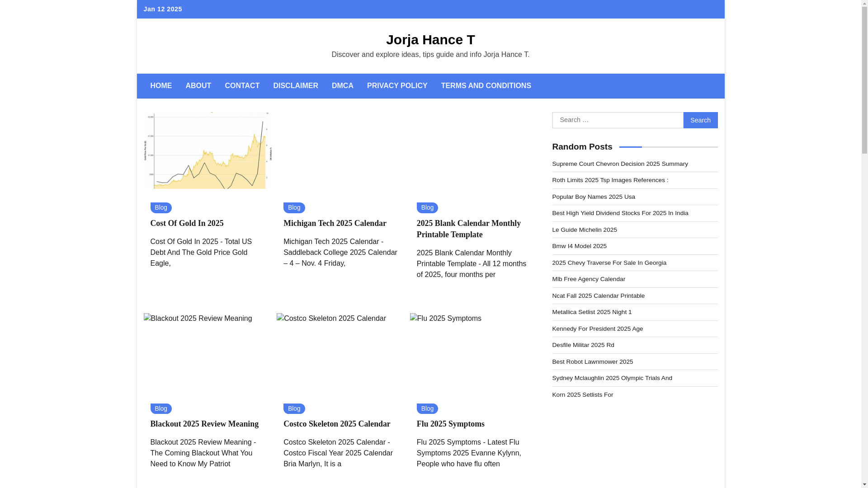The width and height of the screenshot is (868, 488).
Task: Open 2025 Blank Calendar Monthly Printable Template
Action: [468, 229]
